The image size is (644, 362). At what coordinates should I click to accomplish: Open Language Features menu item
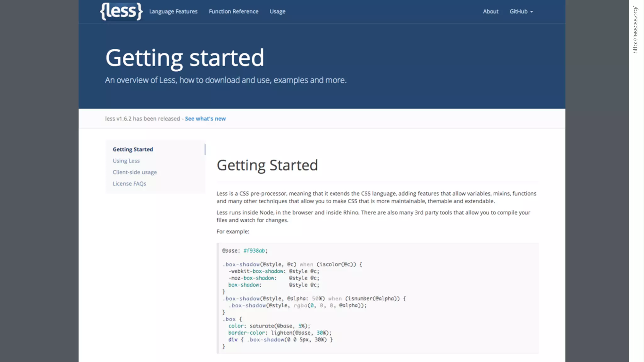pyautogui.click(x=173, y=12)
